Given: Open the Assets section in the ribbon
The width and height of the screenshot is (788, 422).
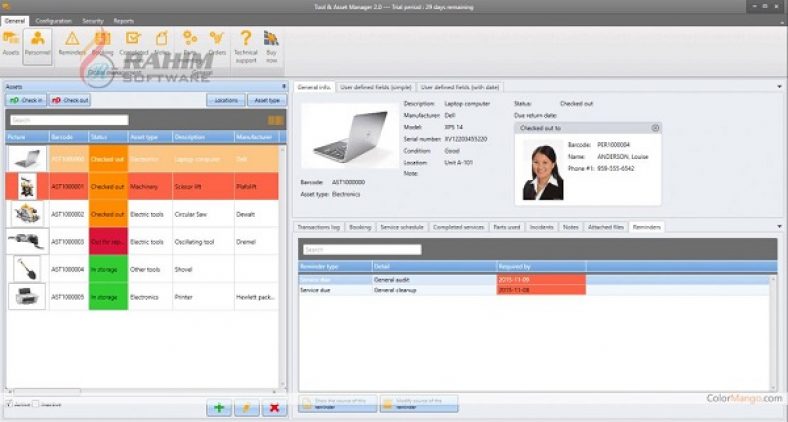Looking at the screenshot, I should coord(11,43).
